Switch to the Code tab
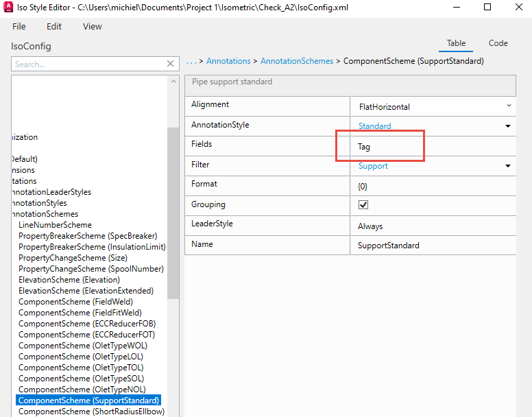 498,43
